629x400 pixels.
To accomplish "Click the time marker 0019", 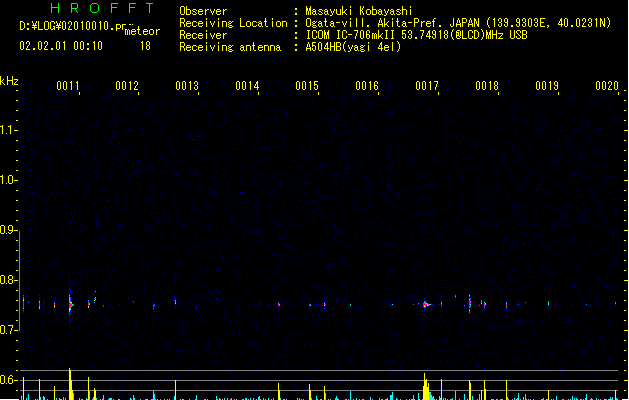I will click(x=547, y=85).
